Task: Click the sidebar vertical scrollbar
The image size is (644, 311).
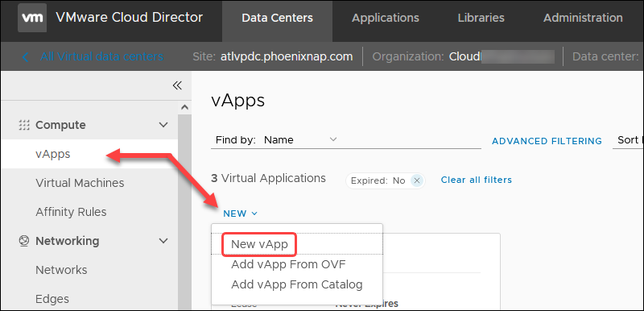Action: tap(185, 213)
